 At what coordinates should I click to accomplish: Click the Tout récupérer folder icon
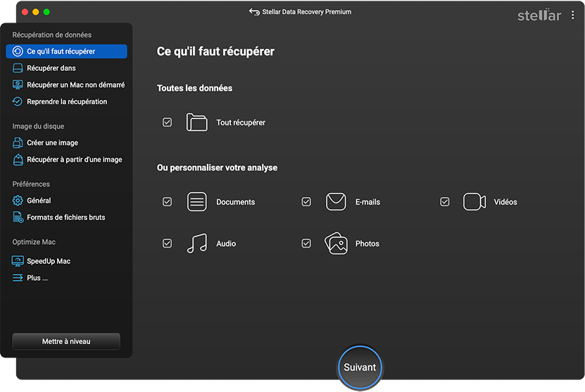click(196, 122)
